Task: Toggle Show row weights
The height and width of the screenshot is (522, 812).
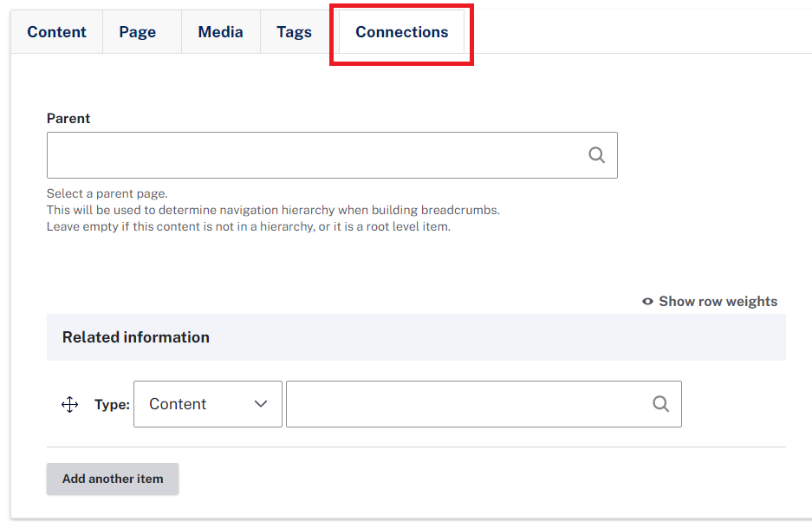Action: (x=710, y=301)
